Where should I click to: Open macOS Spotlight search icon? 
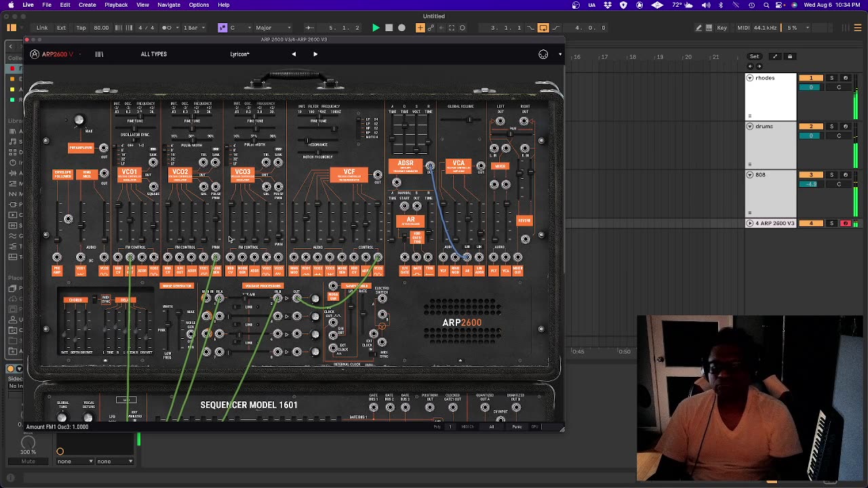tap(766, 5)
